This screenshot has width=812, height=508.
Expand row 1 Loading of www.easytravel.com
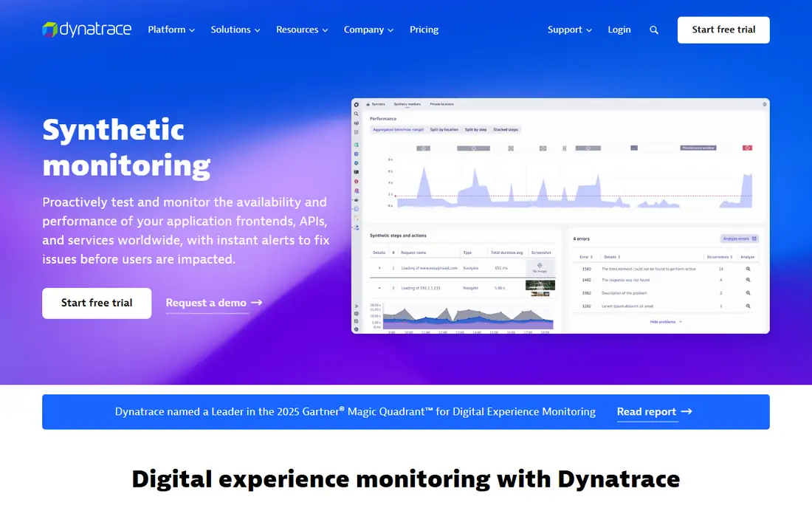[x=379, y=268]
